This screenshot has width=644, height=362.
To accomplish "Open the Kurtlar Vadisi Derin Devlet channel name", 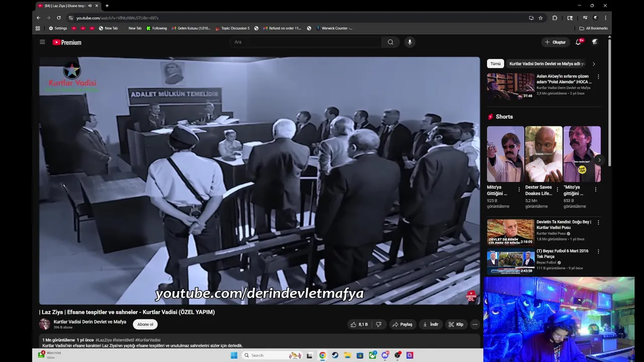I will [90, 322].
